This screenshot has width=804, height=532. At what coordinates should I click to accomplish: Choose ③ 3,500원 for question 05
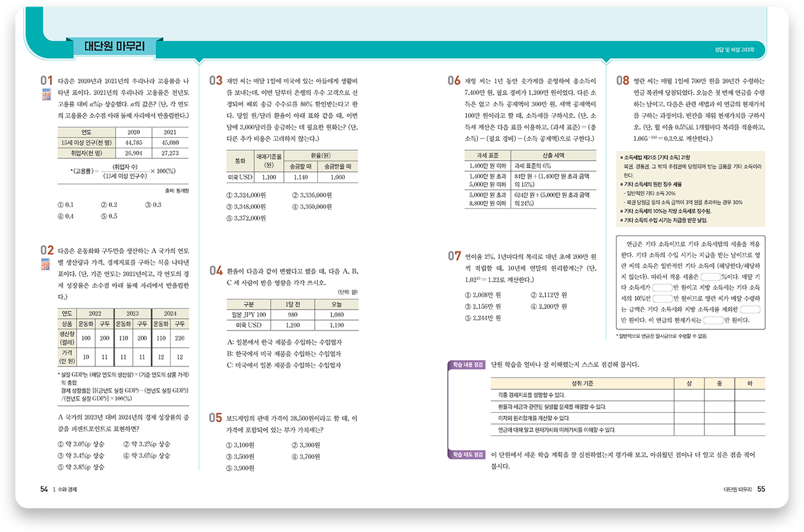pyautogui.click(x=241, y=457)
